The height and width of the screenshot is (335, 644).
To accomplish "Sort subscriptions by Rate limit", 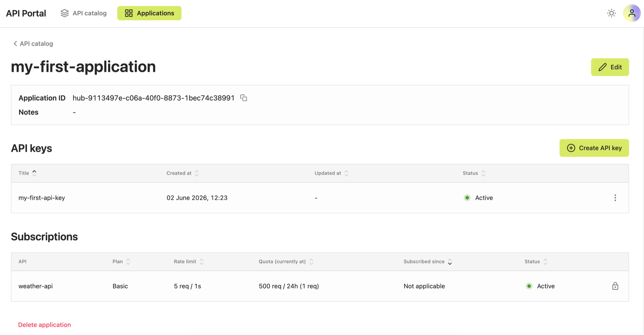I will (189, 261).
